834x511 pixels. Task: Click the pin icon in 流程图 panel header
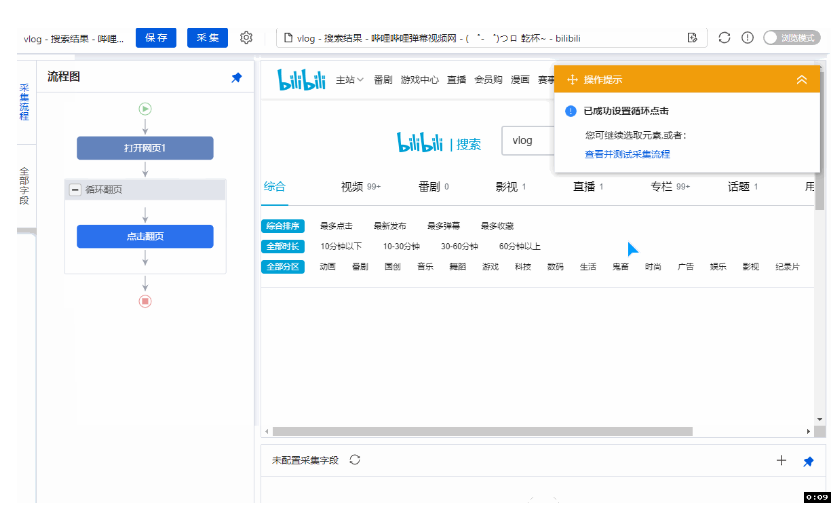(236, 78)
